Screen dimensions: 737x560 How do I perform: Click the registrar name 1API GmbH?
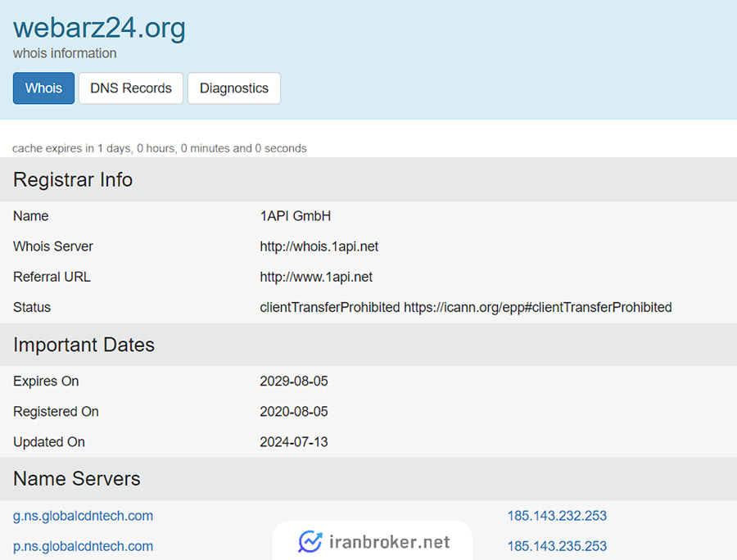[x=296, y=216]
